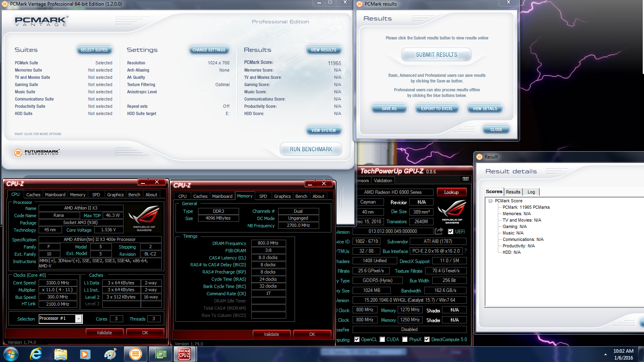Click the Lookup button in GPU-Z
Viewport: 644px width, 362px height.
(452, 192)
